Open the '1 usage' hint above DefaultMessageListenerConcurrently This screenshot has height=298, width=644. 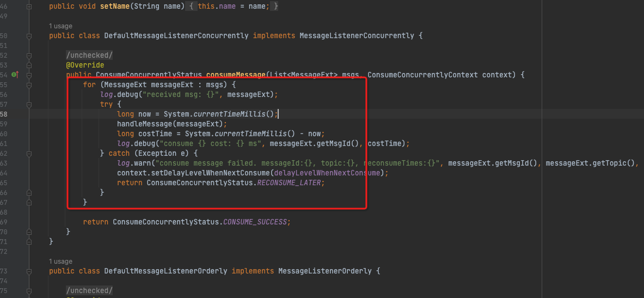pos(60,26)
